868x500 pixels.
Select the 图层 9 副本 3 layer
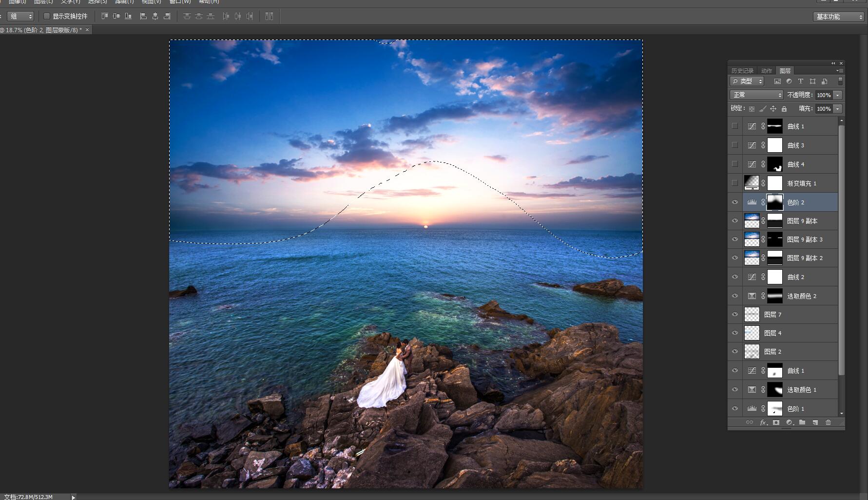[805, 240]
